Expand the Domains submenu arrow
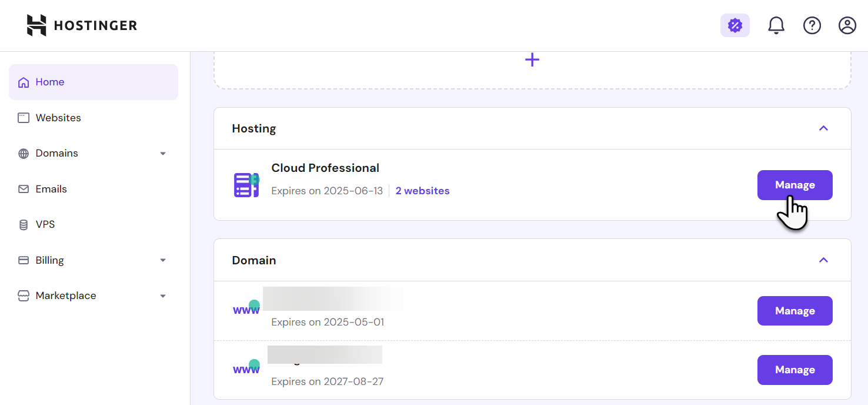Viewport: 868px width, 405px height. (x=163, y=154)
